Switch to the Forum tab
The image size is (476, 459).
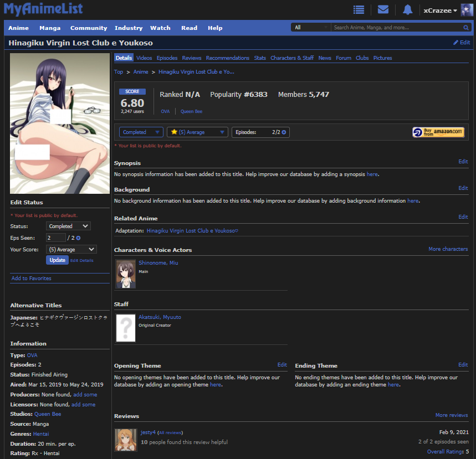[x=344, y=58]
